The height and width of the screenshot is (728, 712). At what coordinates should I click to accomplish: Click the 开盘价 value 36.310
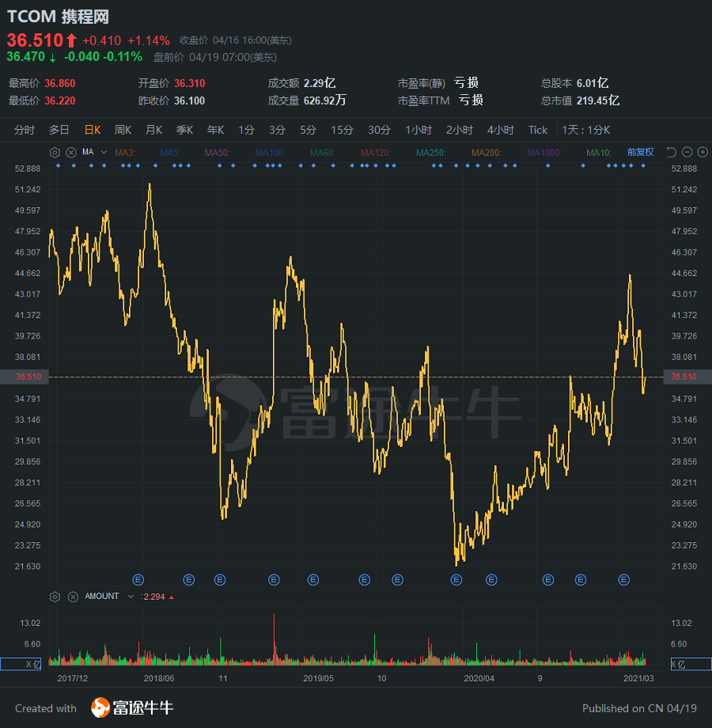189,84
